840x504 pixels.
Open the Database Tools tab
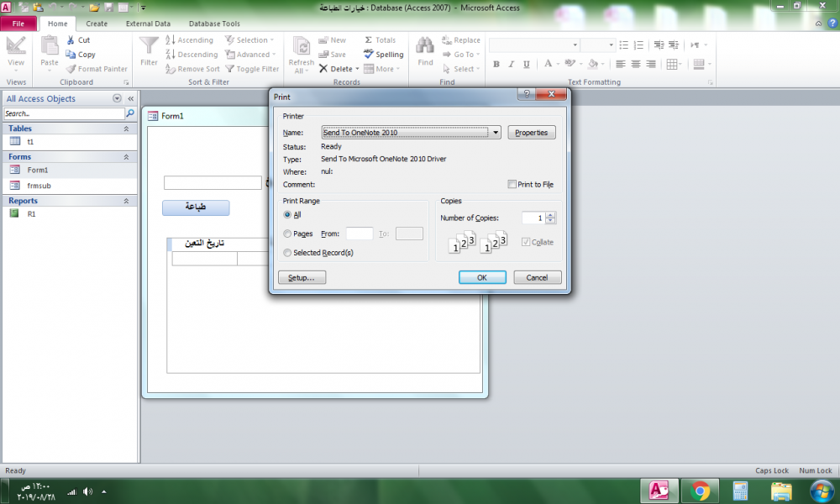214,24
